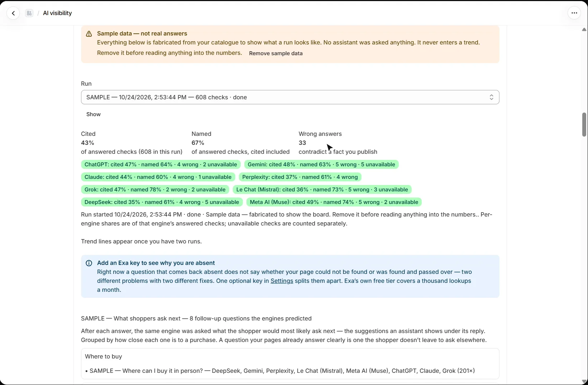Click the 'What shoppers ask next' section heading
This screenshot has width=588, height=385.
pos(196,319)
